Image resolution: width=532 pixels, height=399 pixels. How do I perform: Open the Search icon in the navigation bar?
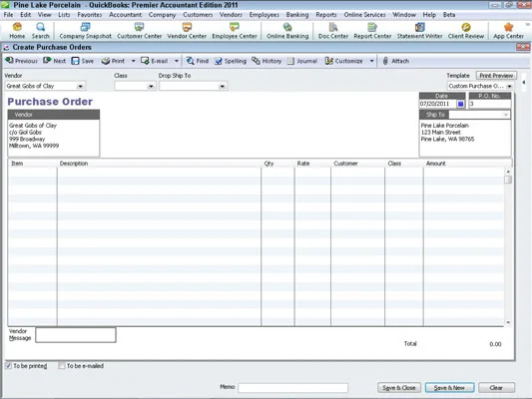[40, 31]
